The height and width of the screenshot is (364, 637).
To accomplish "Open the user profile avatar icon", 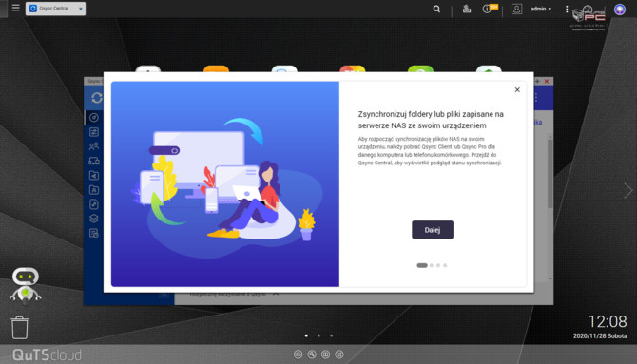I will [516, 9].
